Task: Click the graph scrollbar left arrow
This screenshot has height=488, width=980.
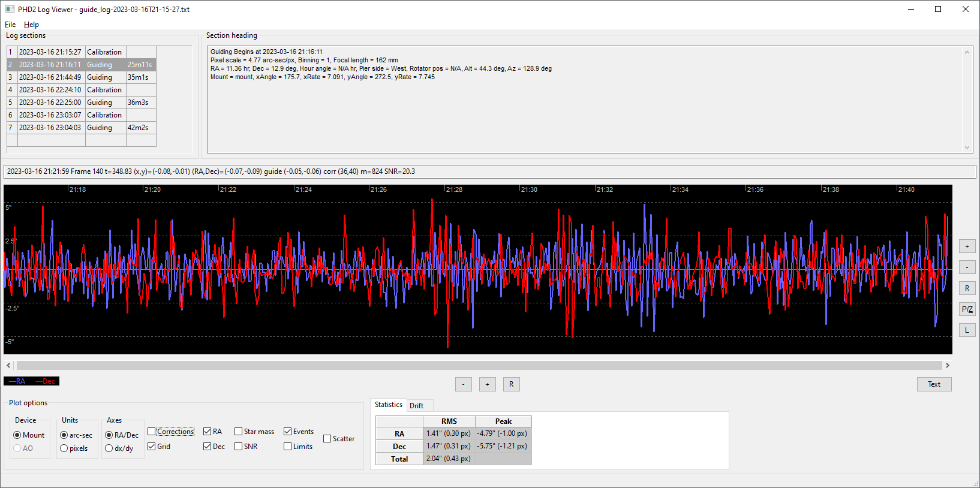Action: 8,365
